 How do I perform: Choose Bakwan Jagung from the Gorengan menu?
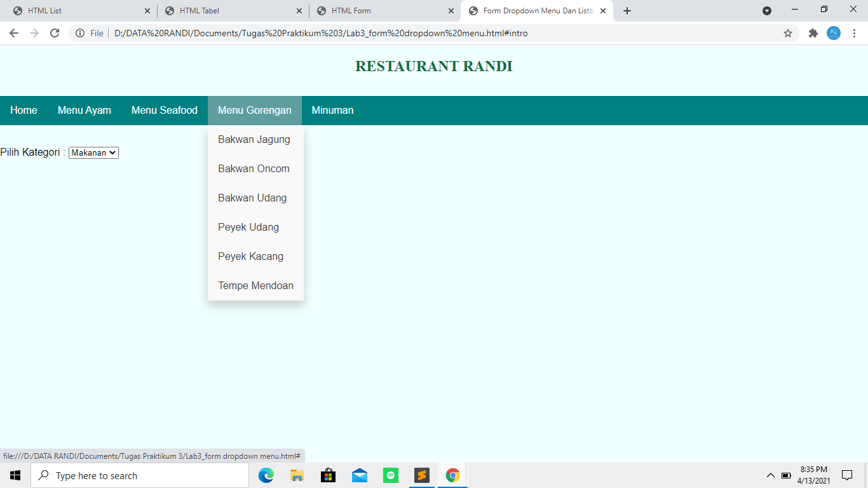(x=254, y=139)
